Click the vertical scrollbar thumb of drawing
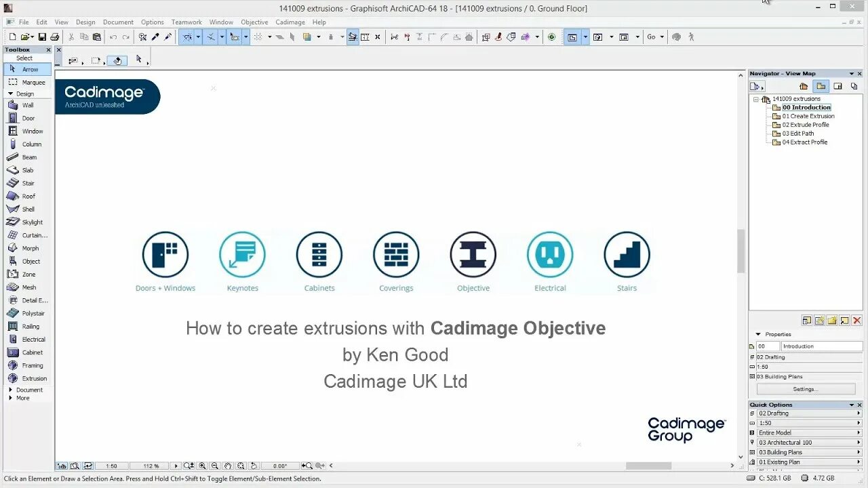 point(741,251)
